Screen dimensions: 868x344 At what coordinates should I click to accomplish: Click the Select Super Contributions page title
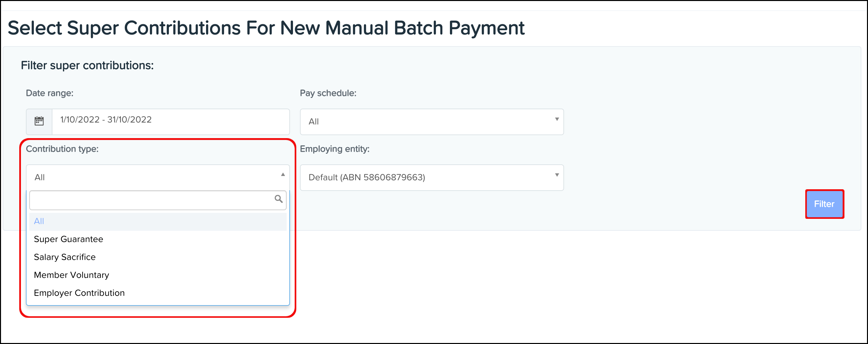(x=266, y=28)
